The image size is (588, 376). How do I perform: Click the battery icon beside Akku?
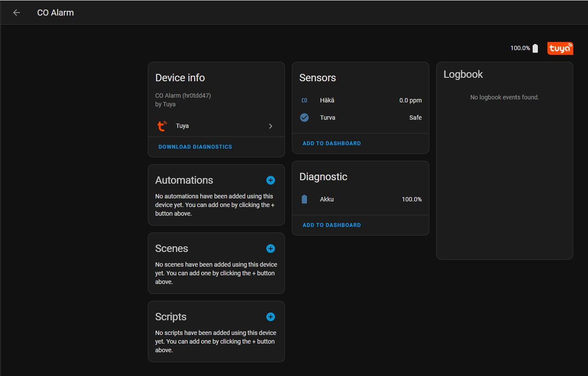coord(304,199)
